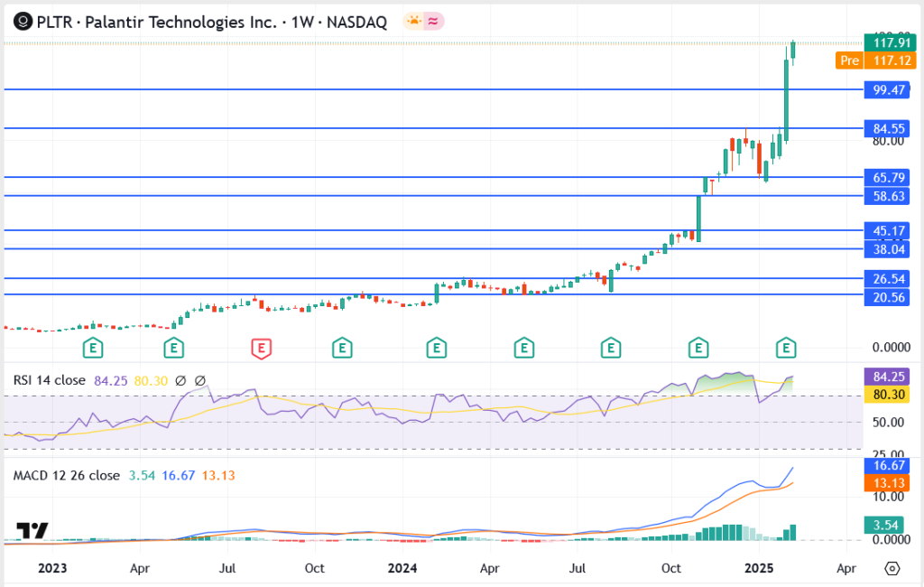The height and width of the screenshot is (587, 924).
Task: Click the purple 84.25 RSI value label
Action: 888,377
